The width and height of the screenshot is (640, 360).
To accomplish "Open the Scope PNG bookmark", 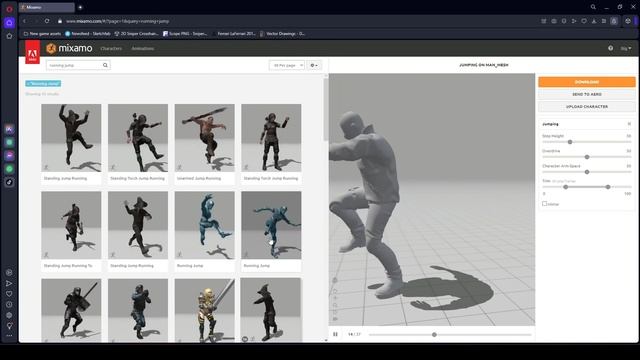I will coord(186,34).
